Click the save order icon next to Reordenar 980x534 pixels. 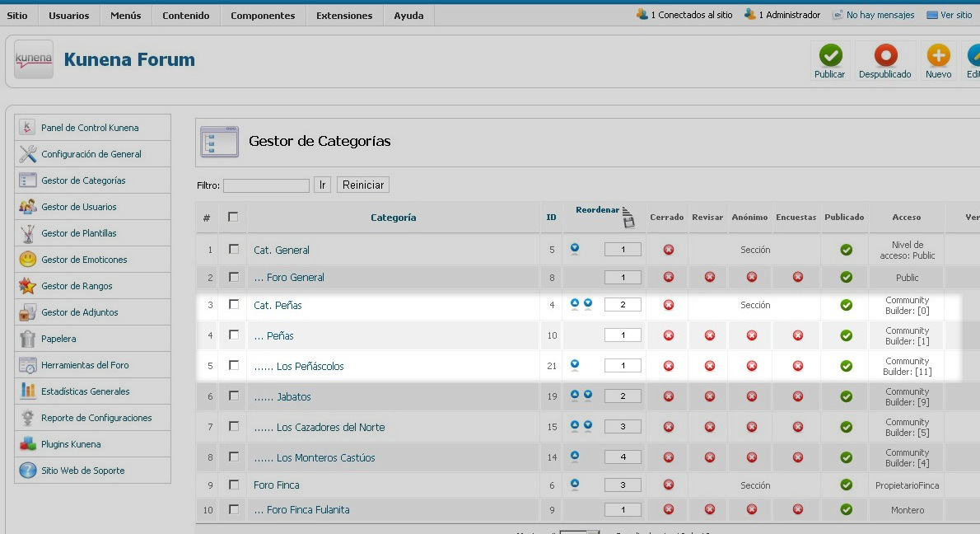click(628, 218)
